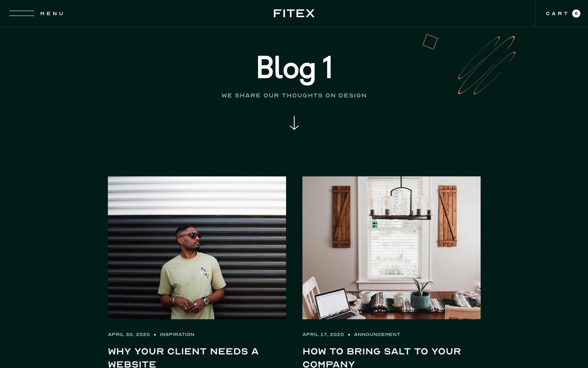This screenshot has height=368, width=588.
Task: Click the bullet separator before ANNOUNCEMENT
Action: pos(349,334)
